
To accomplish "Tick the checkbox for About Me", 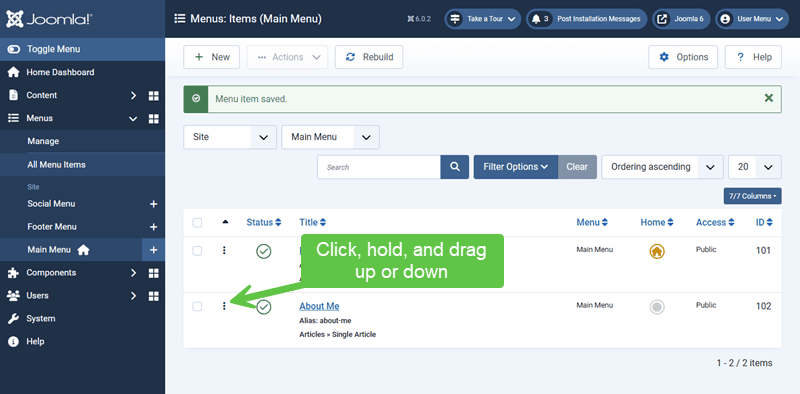I will point(197,306).
